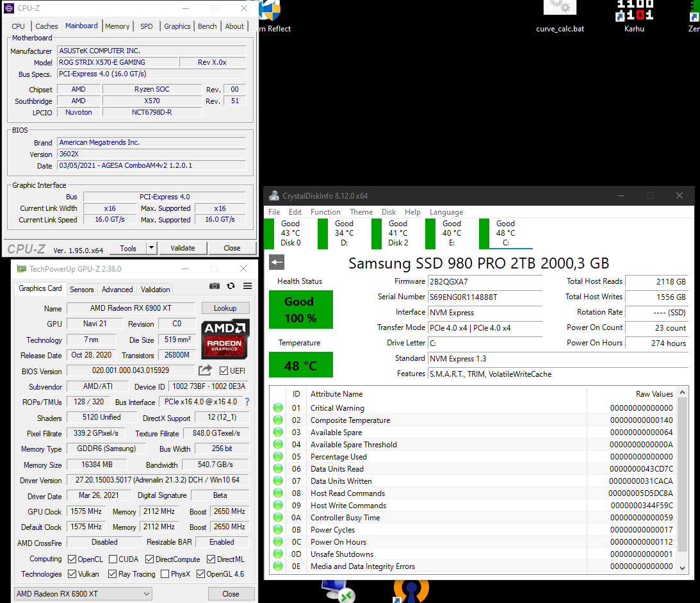Image resolution: width=700 pixels, height=603 pixels.
Task: Click Power On Hours status dot
Action: click(278, 542)
